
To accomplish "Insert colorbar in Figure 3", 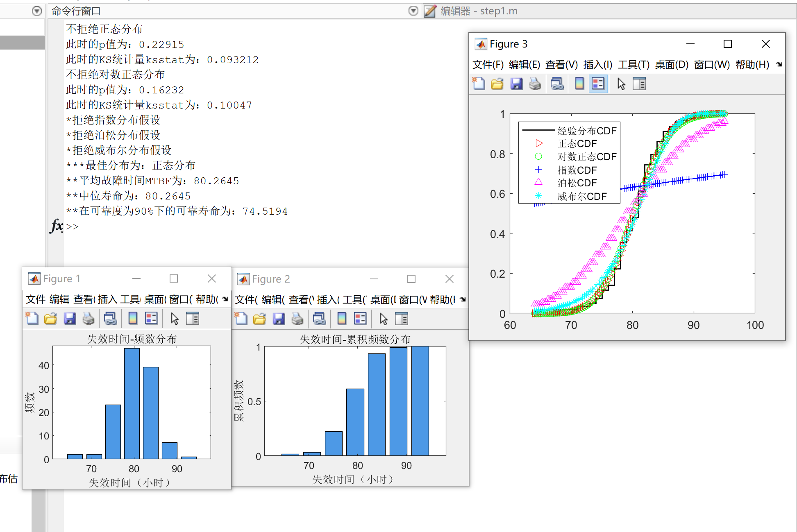I will click(x=579, y=84).
